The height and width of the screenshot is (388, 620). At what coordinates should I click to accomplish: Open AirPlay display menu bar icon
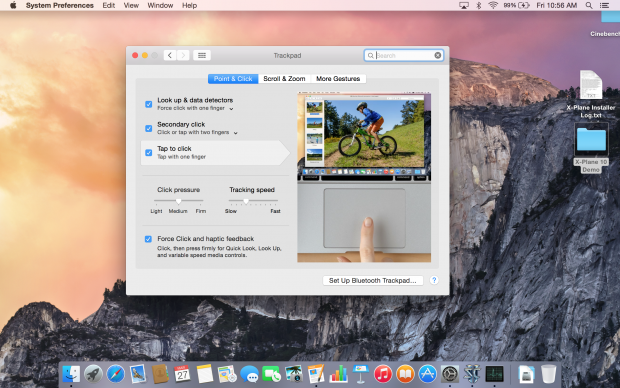point(463,5)
